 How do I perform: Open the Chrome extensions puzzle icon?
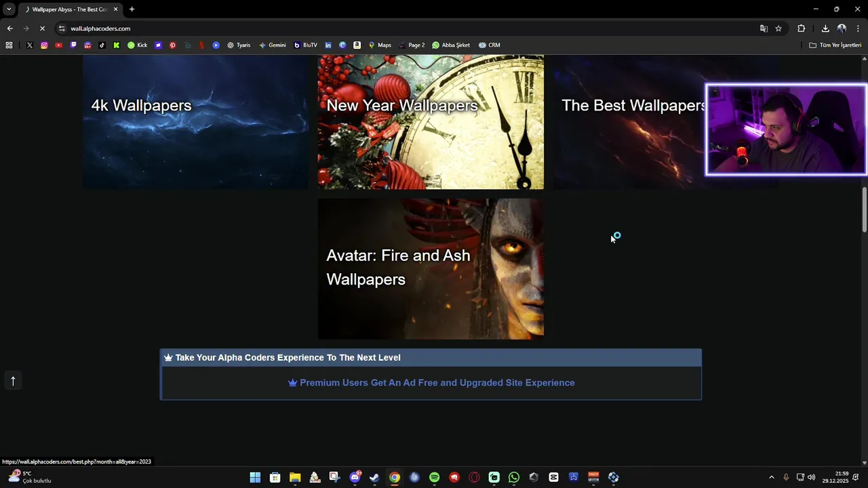[802, 28]
